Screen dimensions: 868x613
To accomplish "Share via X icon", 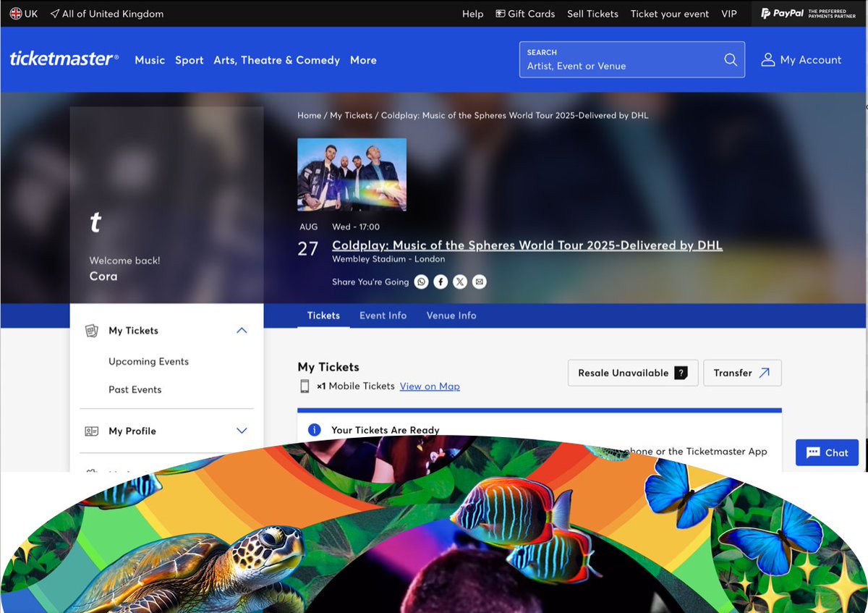I will [x=460, y=282].
